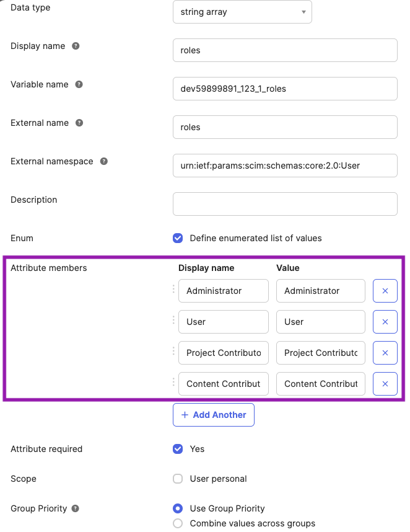Viewport: 410px width, 532px height.
Task: Focus the Display name field containing roles
Action: click(285, 50)
